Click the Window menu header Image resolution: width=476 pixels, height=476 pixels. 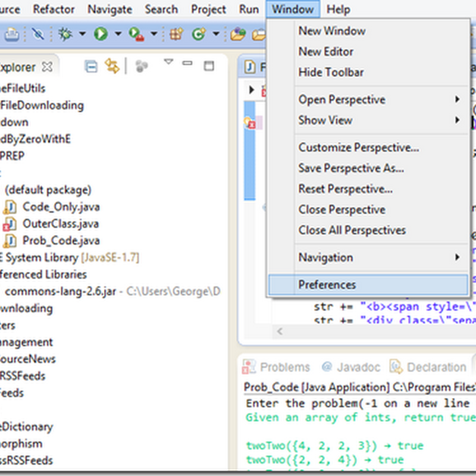point(293,9)
